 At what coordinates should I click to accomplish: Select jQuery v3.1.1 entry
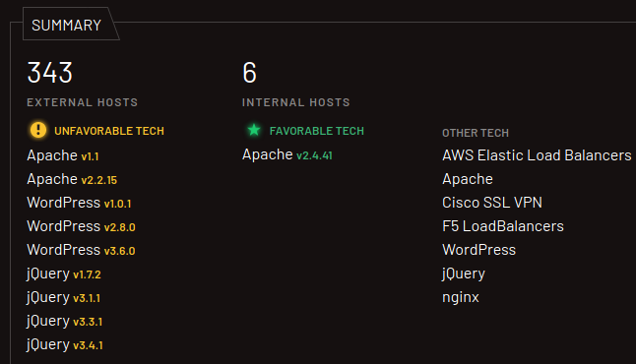(63, 297)
